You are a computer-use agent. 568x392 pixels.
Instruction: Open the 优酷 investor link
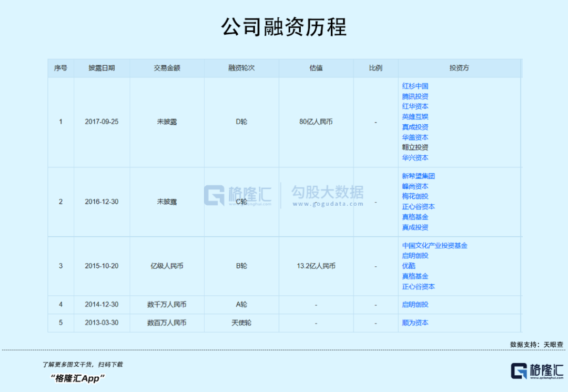(408, 266)
